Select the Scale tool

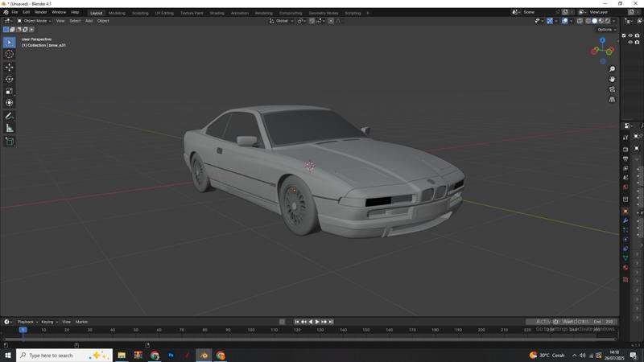tap(10, 91)
